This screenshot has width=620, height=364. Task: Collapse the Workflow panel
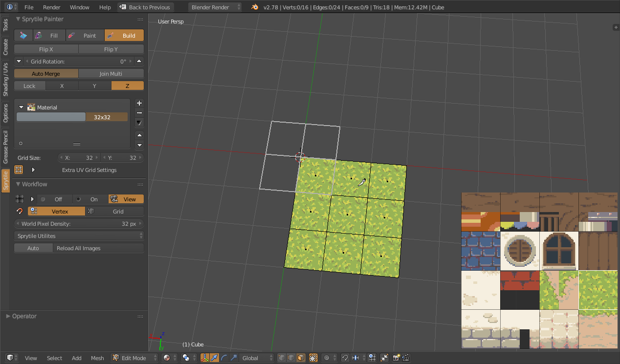point(18,184)
